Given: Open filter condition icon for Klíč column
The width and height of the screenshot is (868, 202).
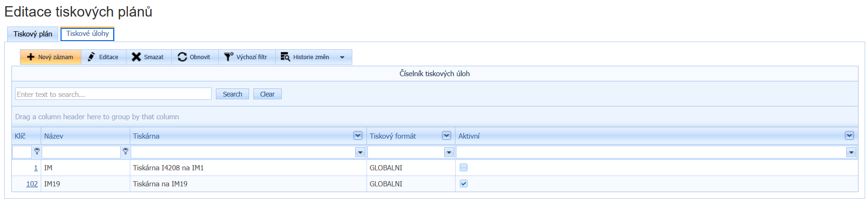Looking at the screenshot, I should (36, 151).
